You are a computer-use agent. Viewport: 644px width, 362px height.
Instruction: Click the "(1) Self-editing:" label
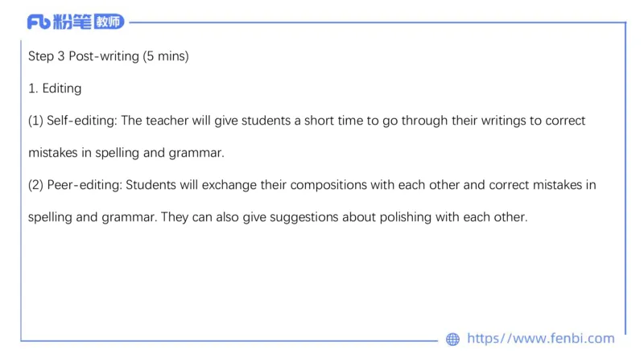[x=72, y=121]
